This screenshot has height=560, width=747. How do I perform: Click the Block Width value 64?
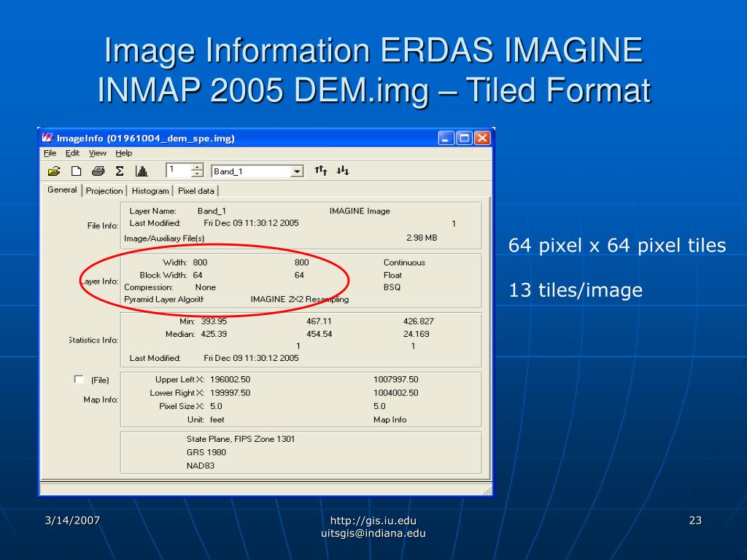click(x=198, y=275)
